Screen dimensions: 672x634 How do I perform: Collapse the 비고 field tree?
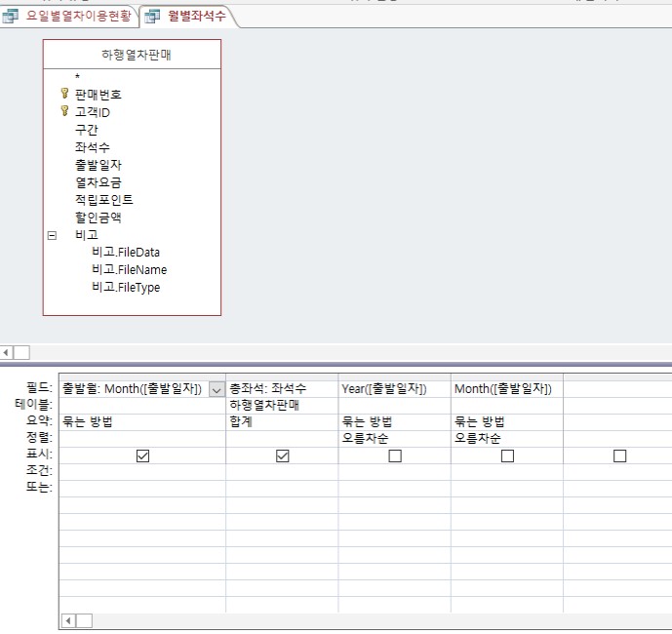tap(52, 235)
